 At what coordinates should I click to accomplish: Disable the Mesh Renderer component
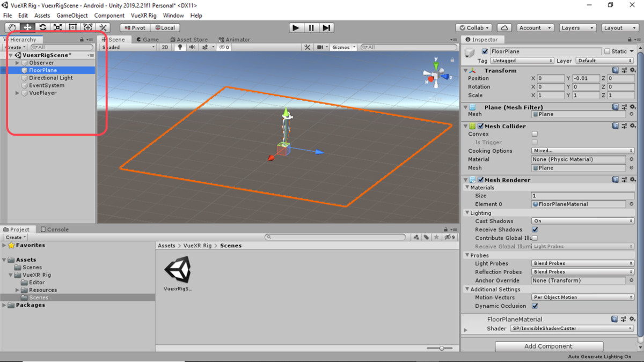click(x=481, y=180)
